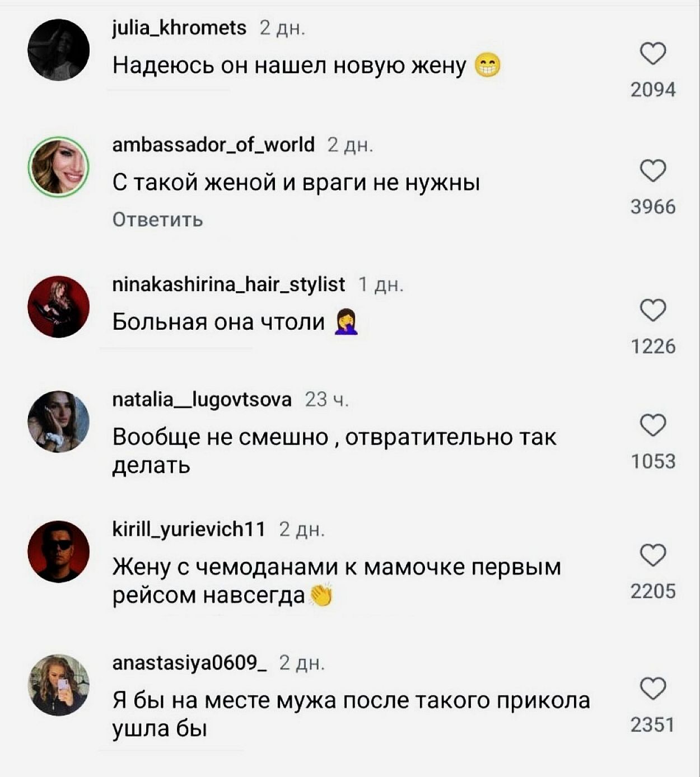Like kirill_yurievich11's comment
This screenshot has height=777, width=700.
tap(652, 555)
